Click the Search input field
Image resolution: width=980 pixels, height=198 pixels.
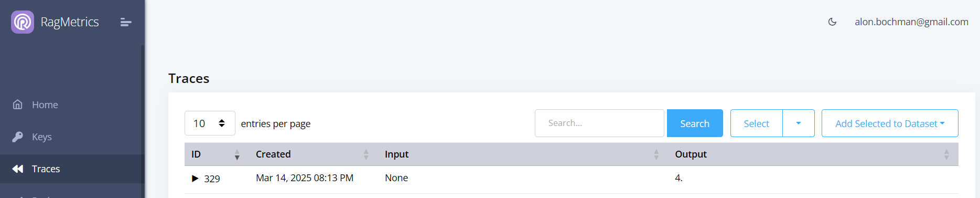click(x=599, y=123)
